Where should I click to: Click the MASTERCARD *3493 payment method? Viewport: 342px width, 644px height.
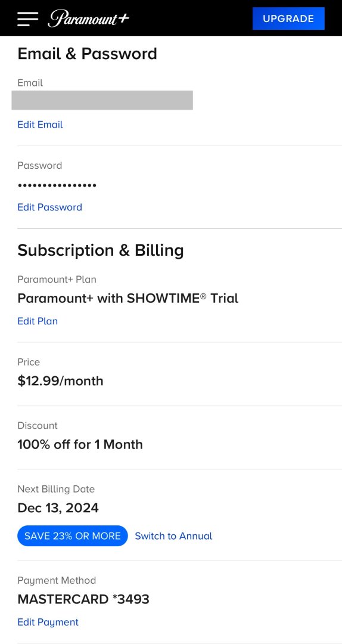coord(83,599)
